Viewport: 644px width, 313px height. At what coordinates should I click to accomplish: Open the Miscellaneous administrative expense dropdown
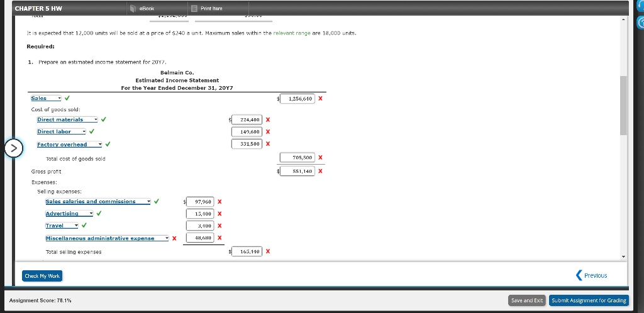point(107,238)
